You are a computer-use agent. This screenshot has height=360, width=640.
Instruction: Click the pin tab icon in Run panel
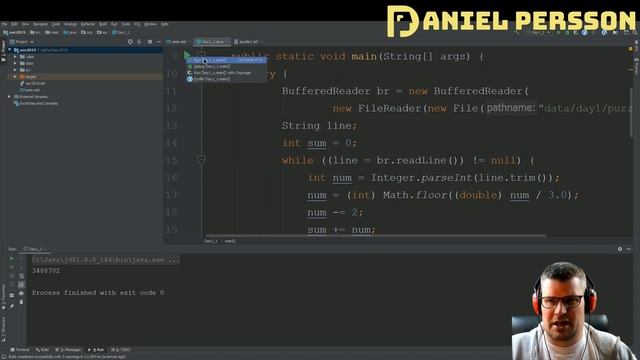tap(11, 306)
